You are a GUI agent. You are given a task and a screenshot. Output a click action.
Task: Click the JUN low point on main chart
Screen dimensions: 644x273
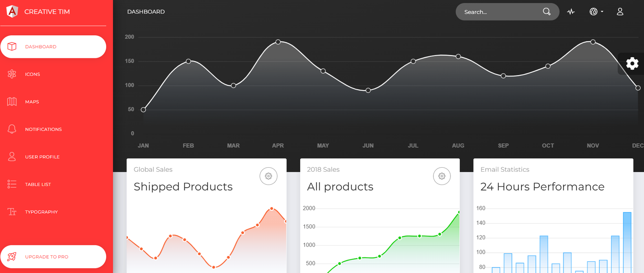pos(368,90)
